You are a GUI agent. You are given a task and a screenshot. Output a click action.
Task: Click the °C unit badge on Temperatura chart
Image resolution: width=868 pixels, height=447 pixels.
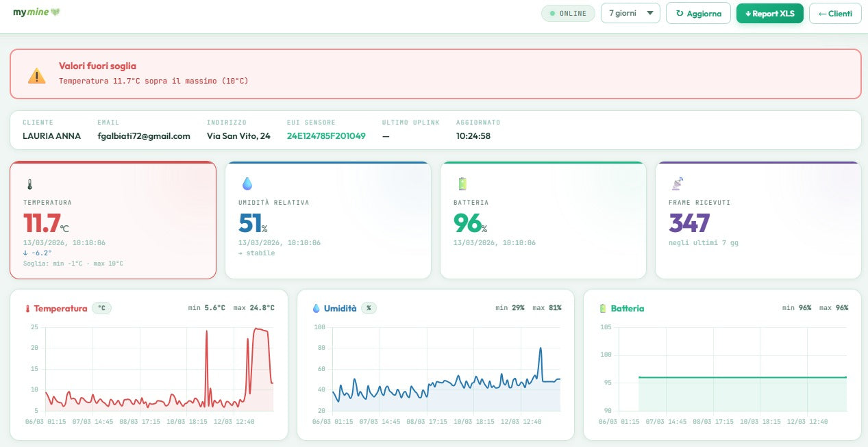(x=101, y=308)
